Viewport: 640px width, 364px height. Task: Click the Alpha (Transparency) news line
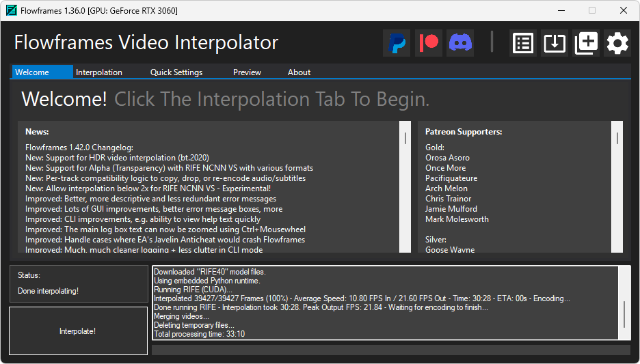(169, 168)
